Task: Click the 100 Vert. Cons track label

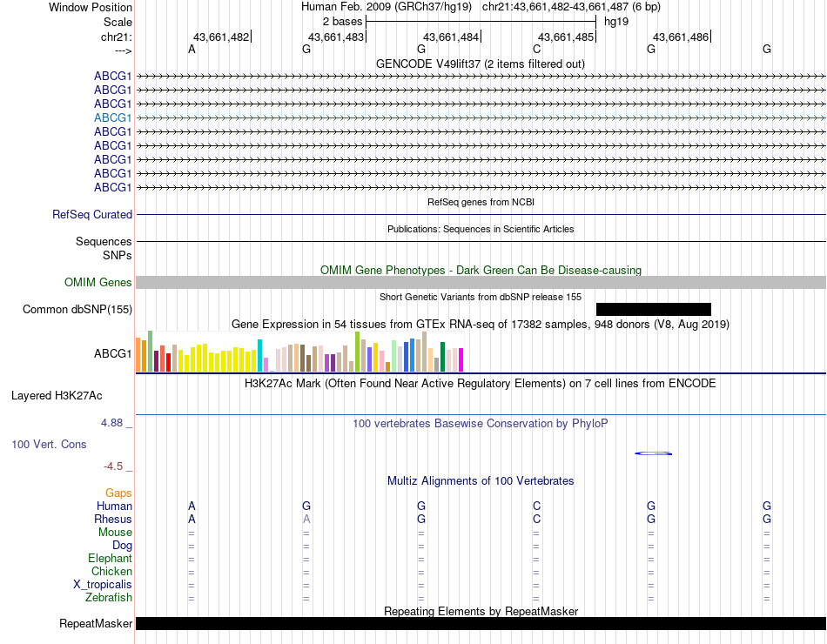Action: pos(49,444)
